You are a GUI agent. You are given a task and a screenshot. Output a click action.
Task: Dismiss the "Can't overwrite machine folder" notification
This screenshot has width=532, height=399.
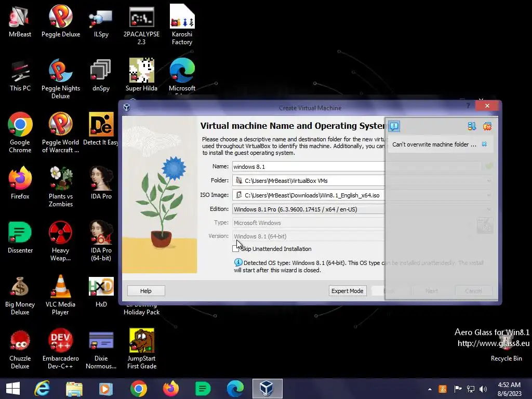pos(485,144)
